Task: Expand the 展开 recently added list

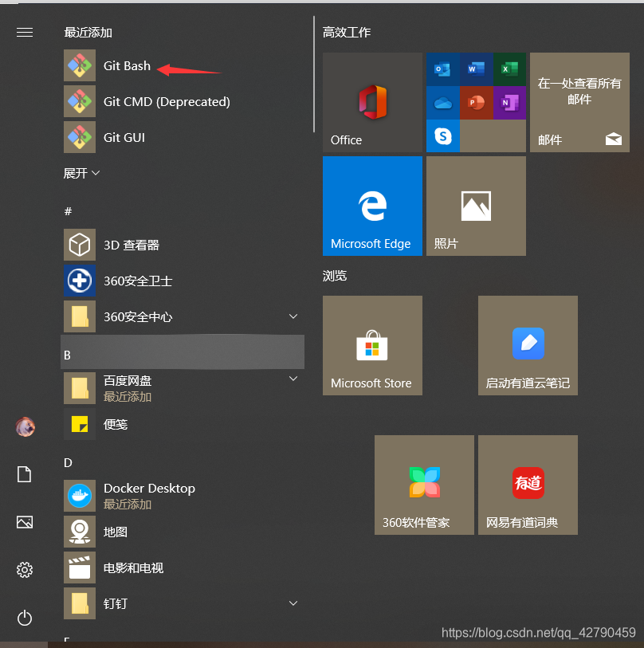Action: coord(81,173)
